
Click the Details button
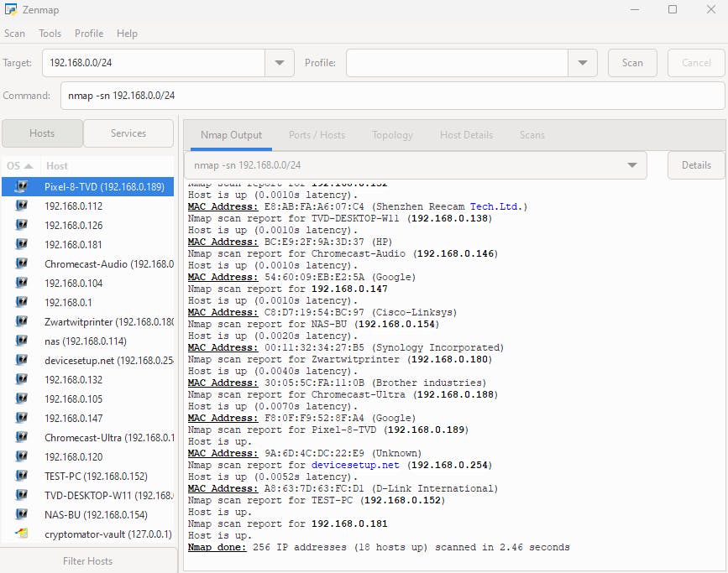tap(696, 165)
